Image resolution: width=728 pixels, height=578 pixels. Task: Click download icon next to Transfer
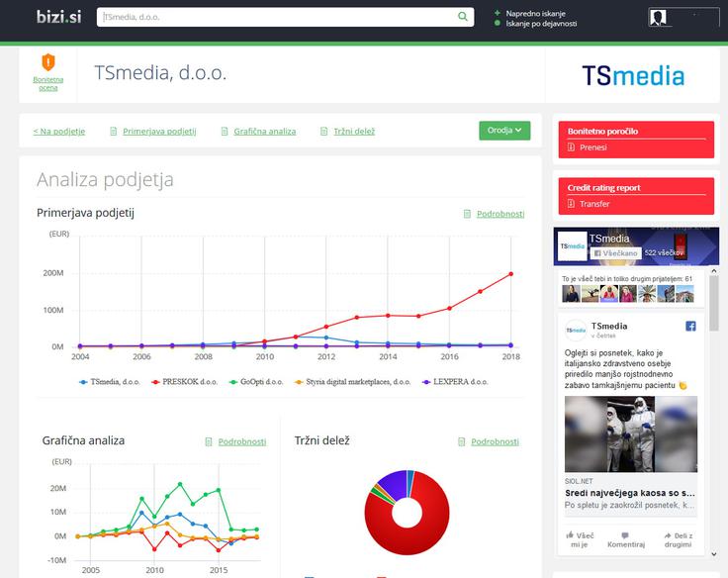[571, 204]
